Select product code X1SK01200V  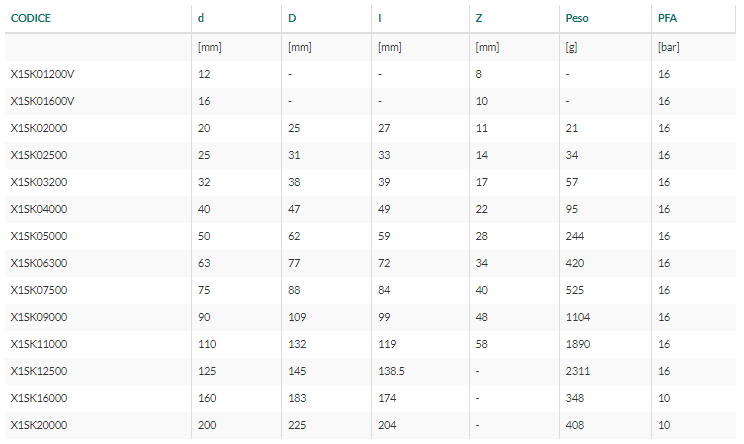[x=43, y=74]
